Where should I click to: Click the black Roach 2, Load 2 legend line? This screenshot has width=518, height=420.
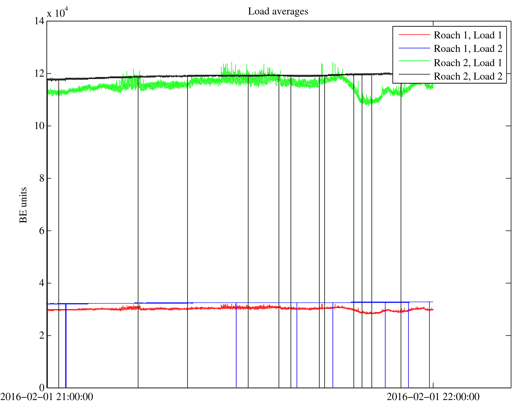click(414, 74)
